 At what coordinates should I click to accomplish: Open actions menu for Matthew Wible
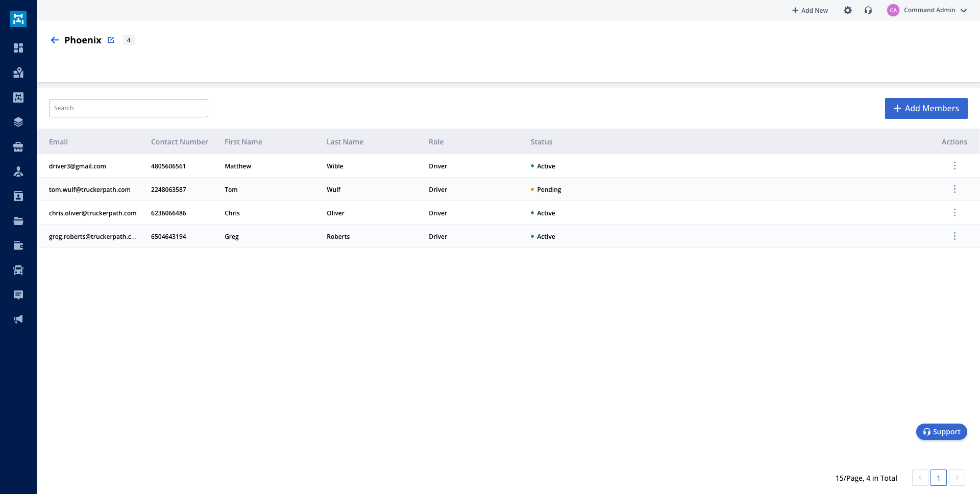pyautogui.click(x=954, y=166)
